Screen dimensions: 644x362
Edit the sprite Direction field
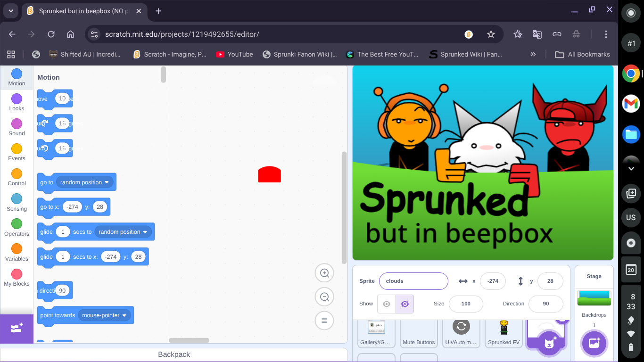coord(546,304)
